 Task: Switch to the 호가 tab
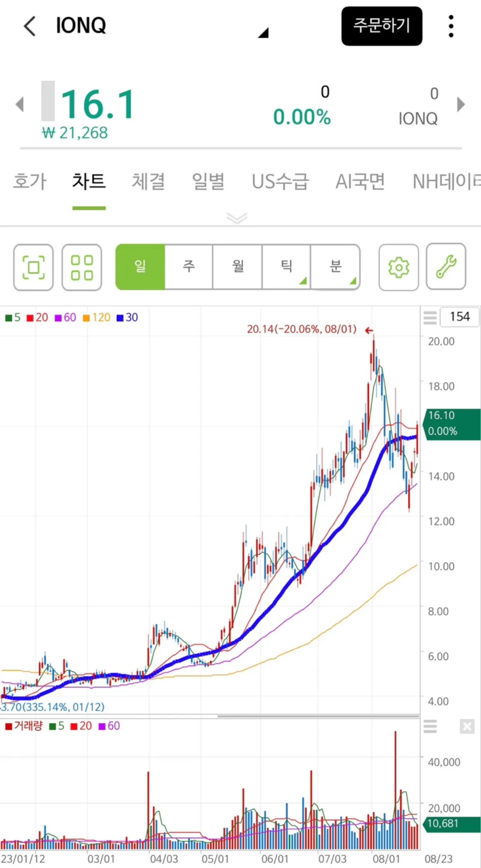(30, 181)
